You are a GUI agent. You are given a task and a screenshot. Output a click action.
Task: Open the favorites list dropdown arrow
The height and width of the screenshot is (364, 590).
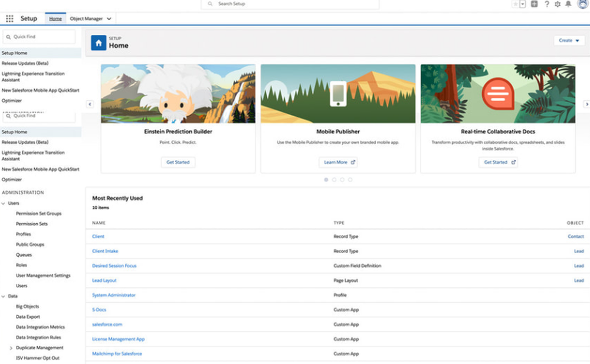(x=523, y=4)
